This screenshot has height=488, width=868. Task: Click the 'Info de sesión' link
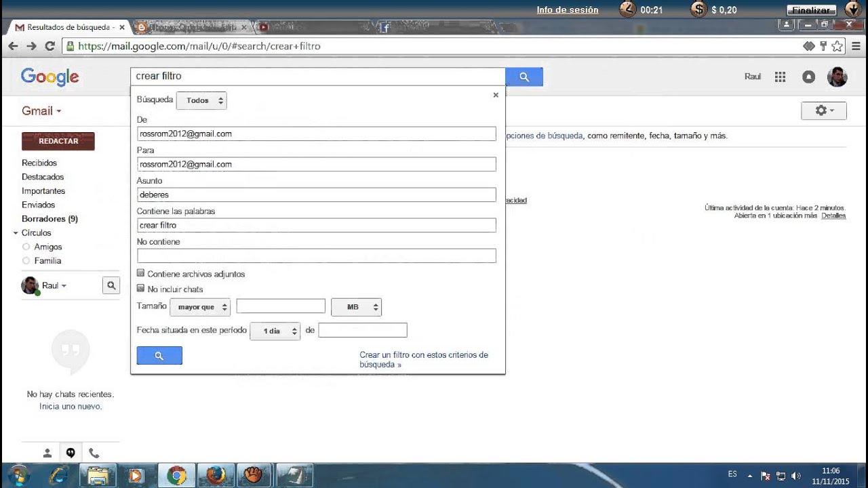click(568, 10)
